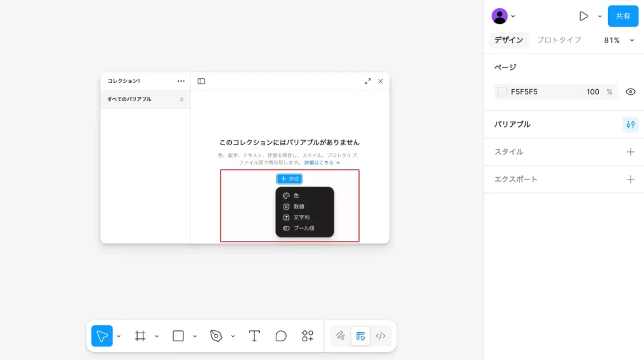The width and height of the screenshot is (644, 360).
Task: Select the Pen tool
Action: tap(216, 336)
